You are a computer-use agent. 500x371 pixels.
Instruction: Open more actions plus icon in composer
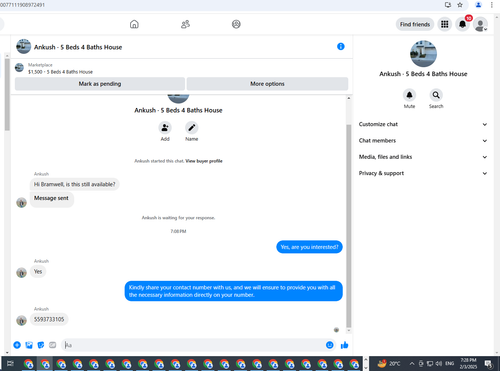point(17,345)
